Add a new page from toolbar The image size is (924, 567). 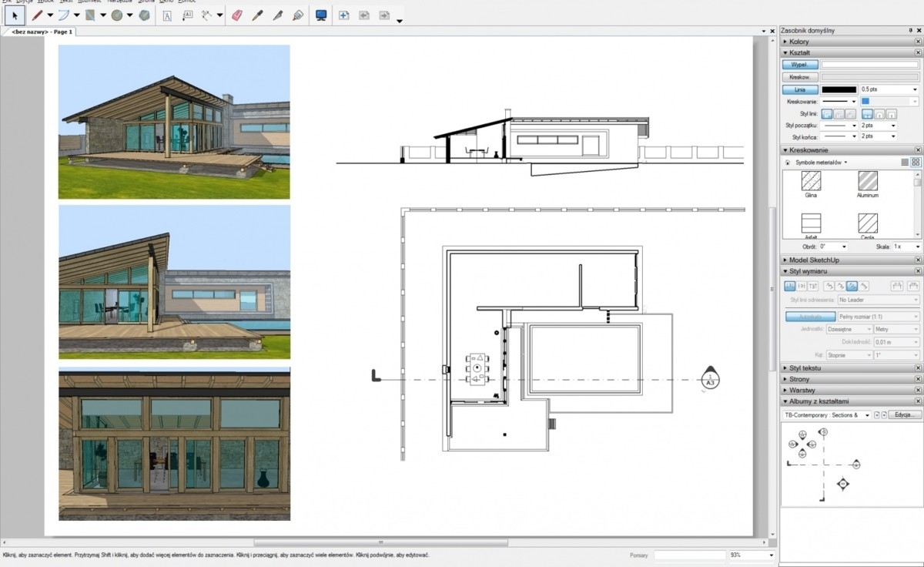pos(344,15)
